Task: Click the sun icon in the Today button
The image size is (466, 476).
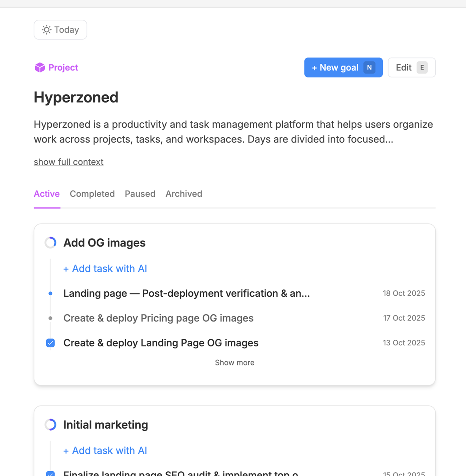Action: coord(46,30)
